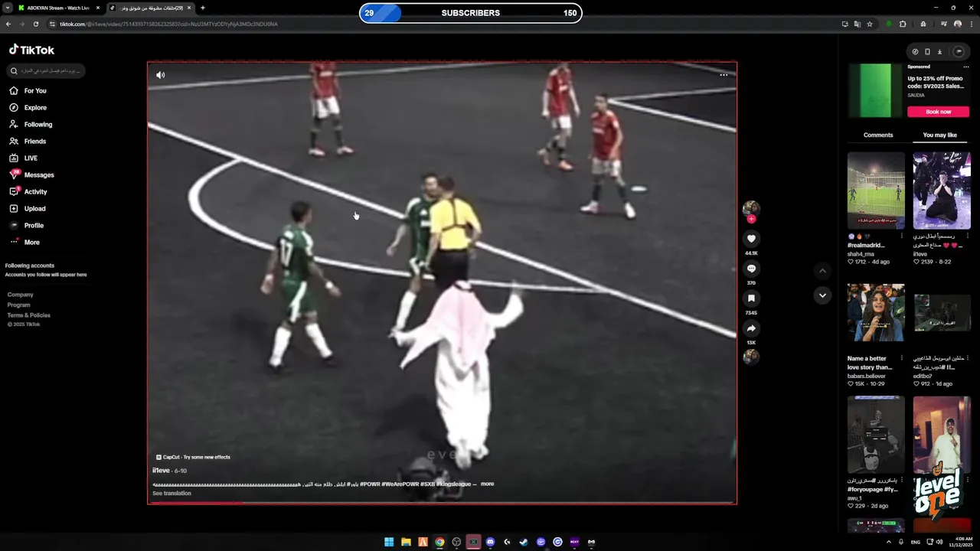Seek the video progress bar
The height and width of the screenshot is (551, 980).
tap(443, 503)
